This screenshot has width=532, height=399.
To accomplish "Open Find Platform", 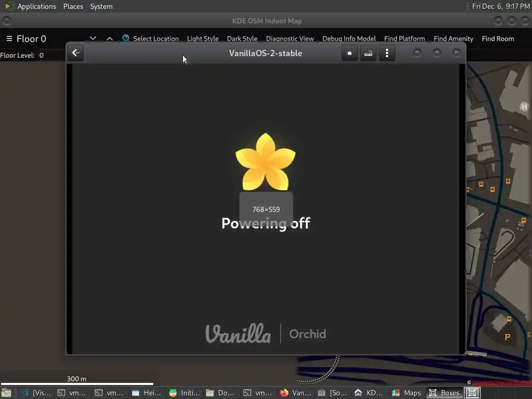I will click(404, 38).
